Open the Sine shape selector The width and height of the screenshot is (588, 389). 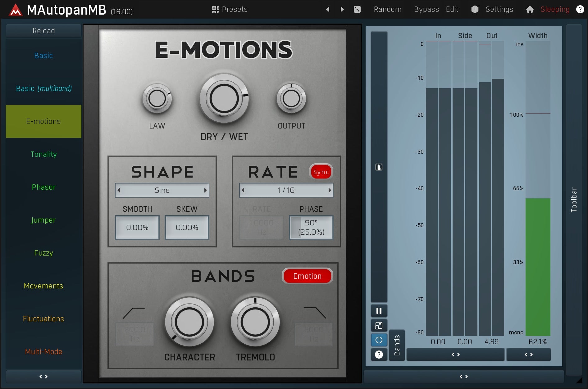tap(162, 190)
